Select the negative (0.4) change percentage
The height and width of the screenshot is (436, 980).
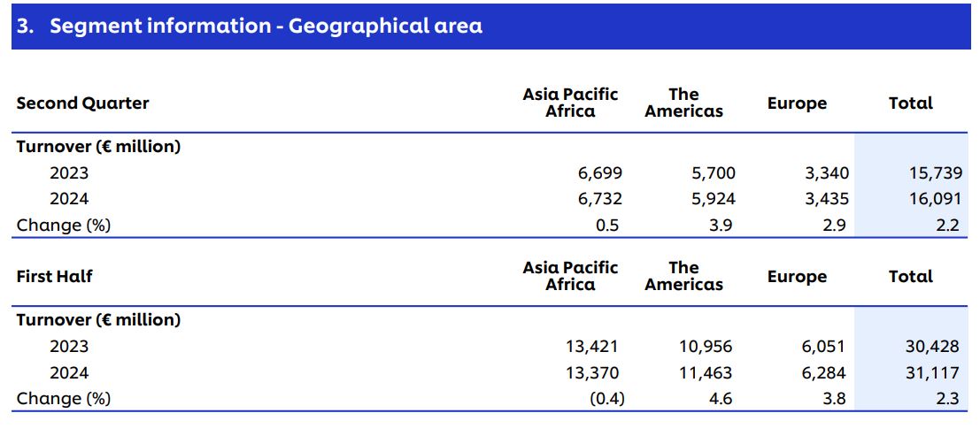click(x=607, y=399)
